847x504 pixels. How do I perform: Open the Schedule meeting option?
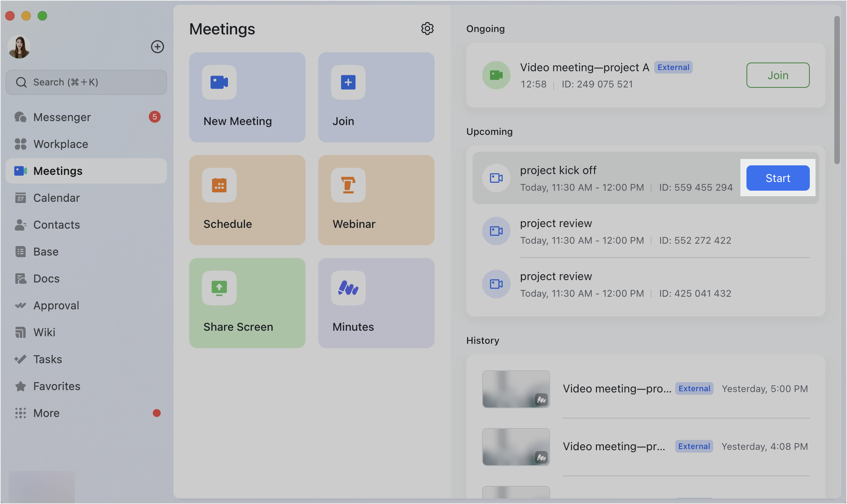coord(247,200)
